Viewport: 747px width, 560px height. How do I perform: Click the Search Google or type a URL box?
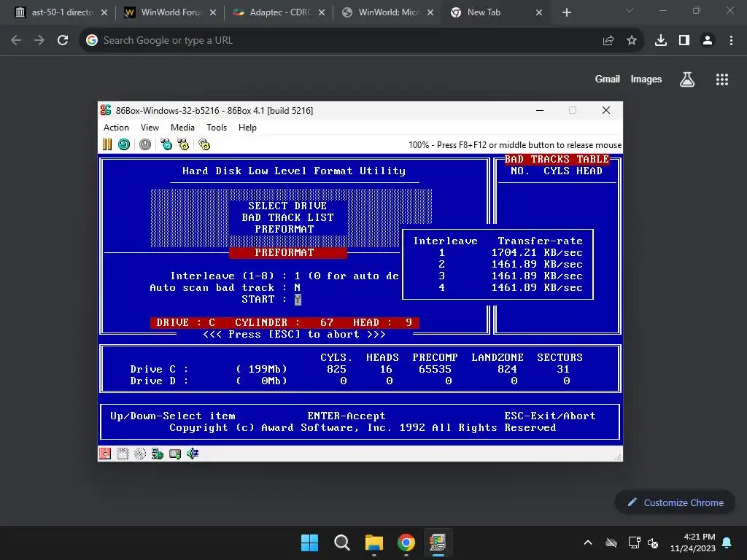[x=361, y=41]
